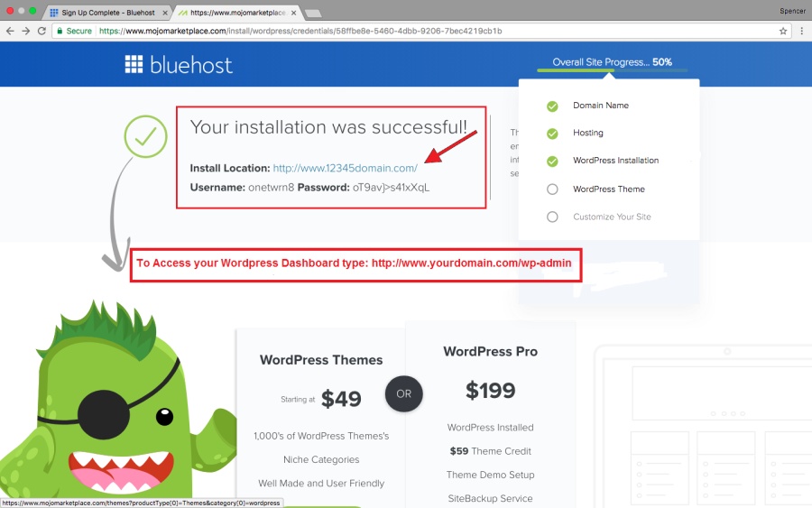Click the Domain Name green checkmark
Image resolution: width=812 pixels, height=508 pixels.
pyautogui.click(x=552, y=106)
